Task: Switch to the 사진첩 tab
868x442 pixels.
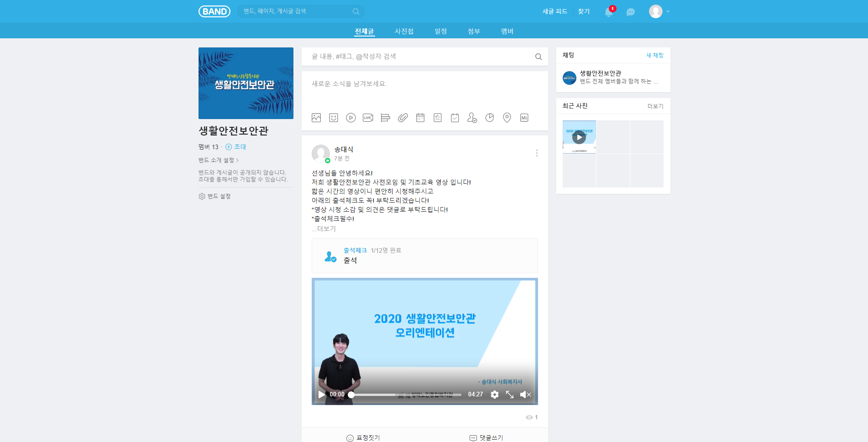Action: [404, 31]
